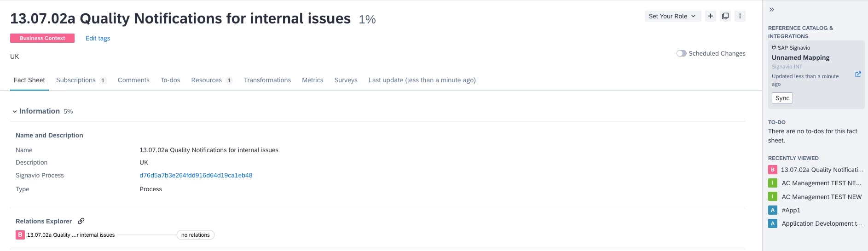Click the plus add icon in header
This screenshot has width=868, height=251.
point(711,16)
